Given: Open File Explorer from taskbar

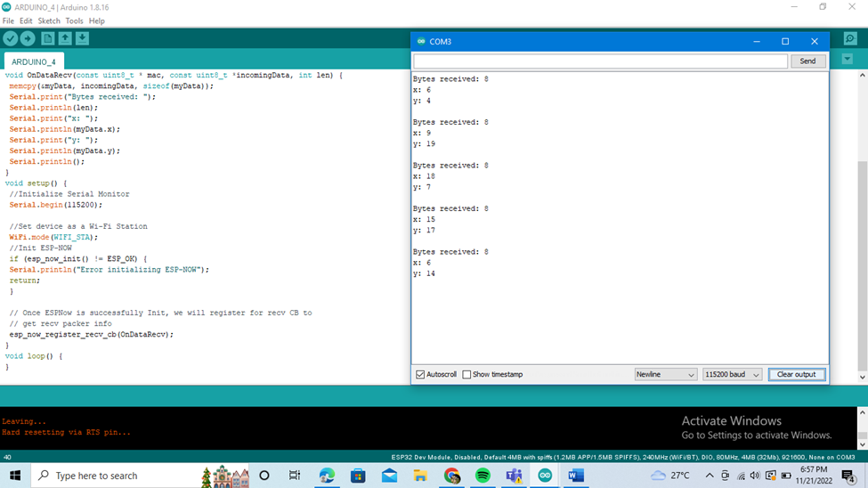Looking at the screenshot, I should click(x=420, y=476).
